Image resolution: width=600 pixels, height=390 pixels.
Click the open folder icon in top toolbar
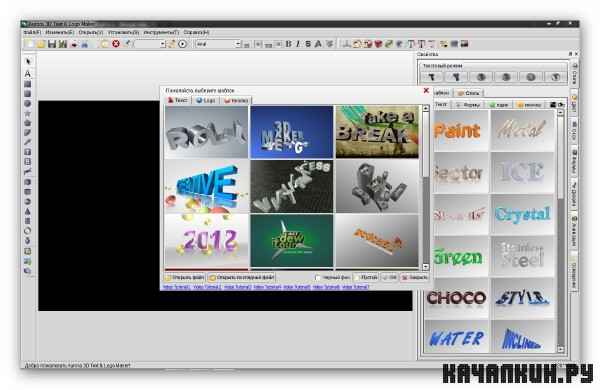pyautogui.click(x=41, y=44)
